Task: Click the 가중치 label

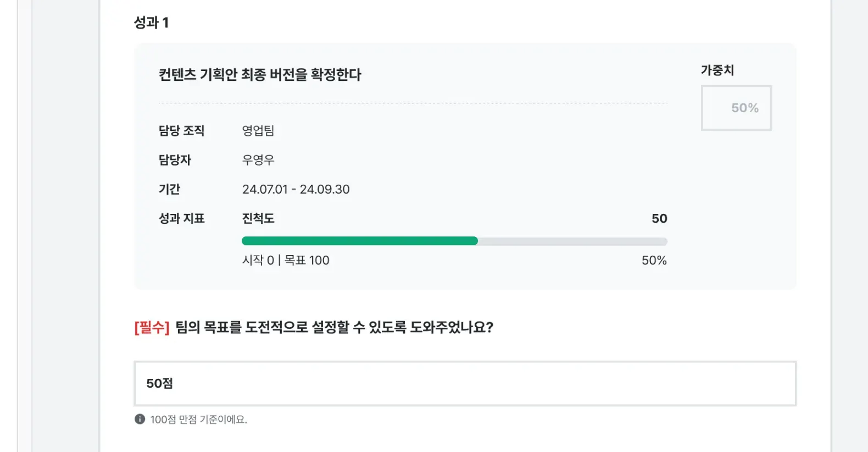Action: (717, 70)
